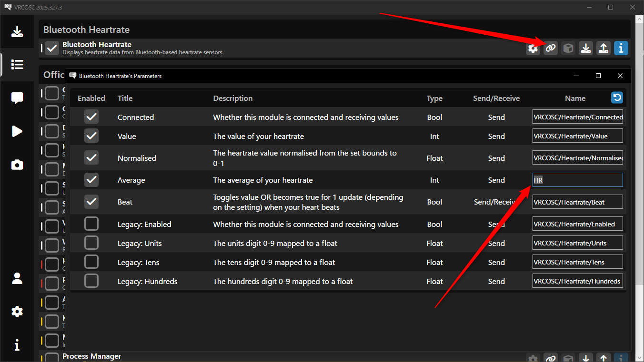The image size is (644, 362).
Task: Click 'Displays heartrate data from Bluetooth-based' description
Action: 142,52
